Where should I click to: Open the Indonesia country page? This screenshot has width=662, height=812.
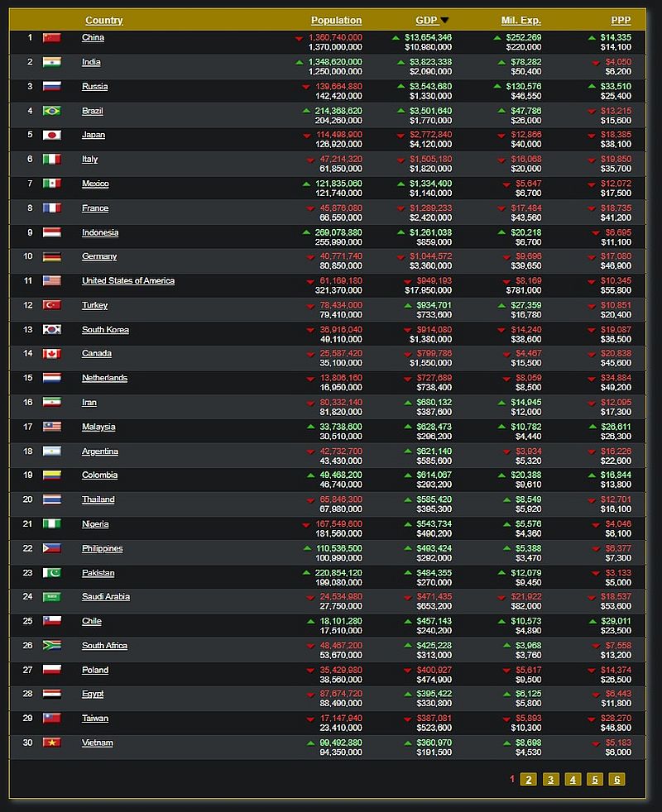(99, 233)
